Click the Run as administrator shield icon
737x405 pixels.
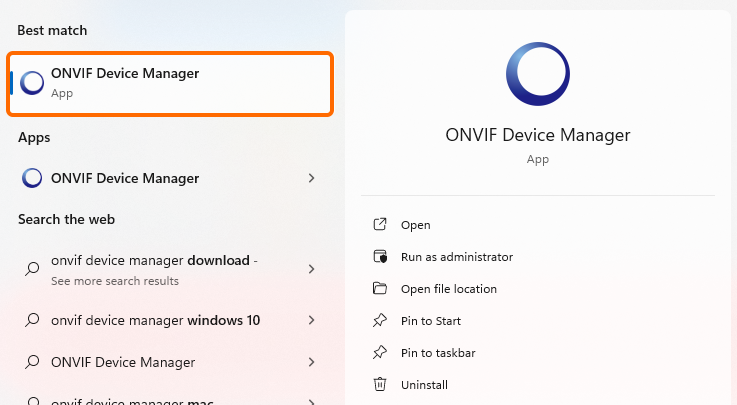[x=379, y=257]
